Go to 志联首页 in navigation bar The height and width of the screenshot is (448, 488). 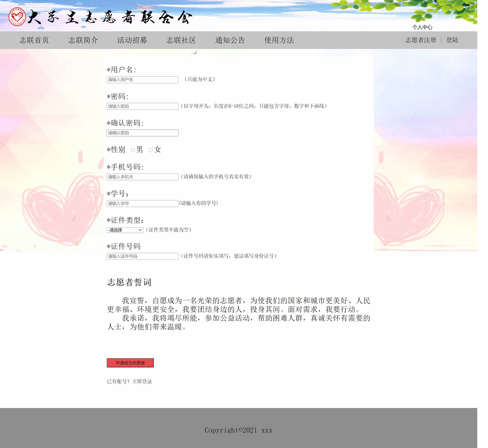pos(34,40)
